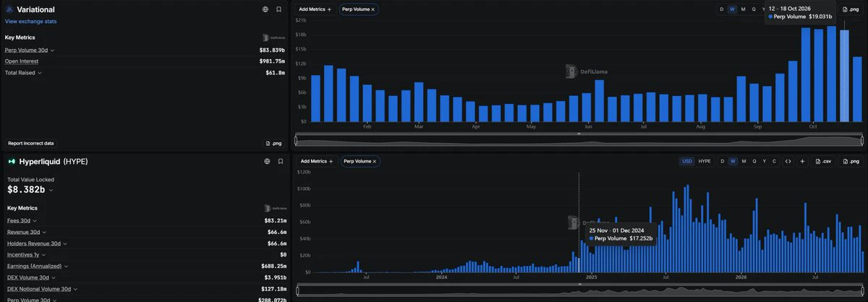Image resolution: width=868 pixels, height=302 pixels.
Task: Click plus icon in Hyperliquid chart toolbar
Action: click(802, 161)
